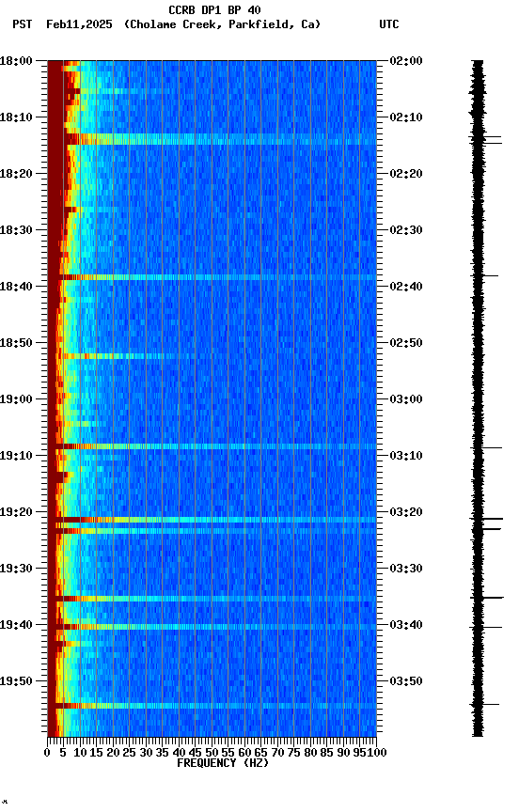
Task: Click the broadband event streak near 19:35
Action: [212, 599]
